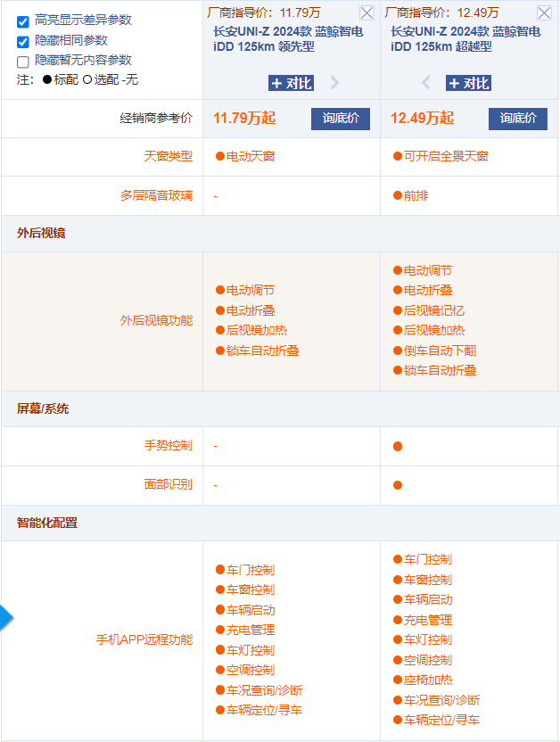Uncheck 隐藏相同参数 checkbox
The image size is (560, 742).
point(22,42)
